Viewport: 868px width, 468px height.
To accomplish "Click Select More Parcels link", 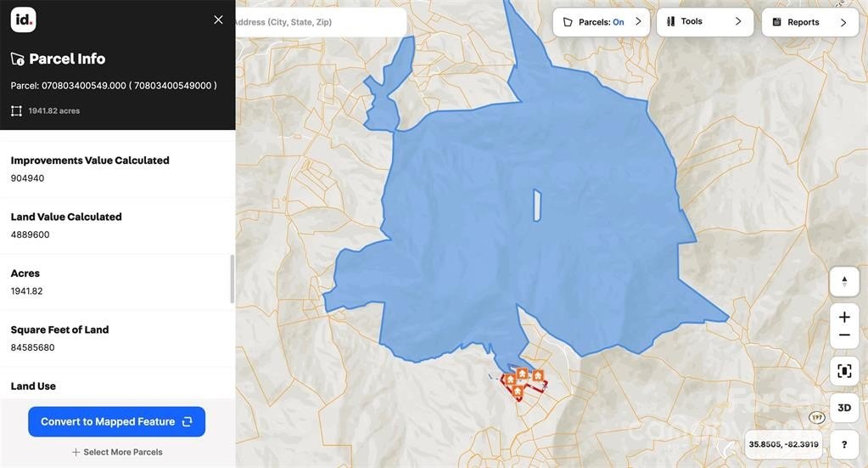I will pos(117,452).
